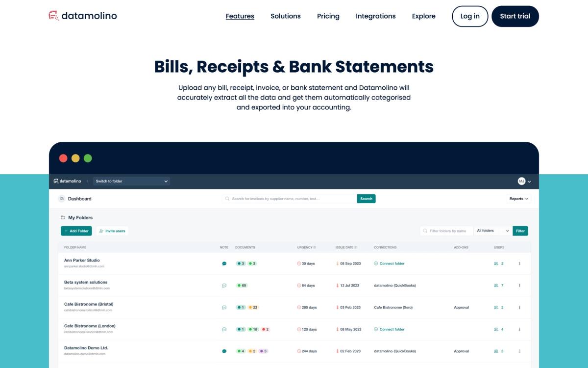588x368 pixels.
Task: Open the Integrations menu item
Action: click(x=376, y=16)
